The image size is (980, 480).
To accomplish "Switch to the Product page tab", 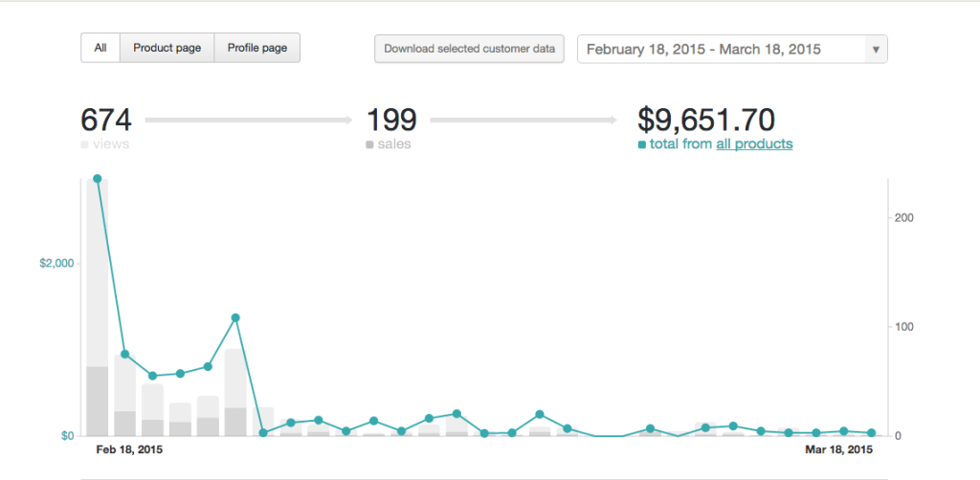I will coord(167,48).
